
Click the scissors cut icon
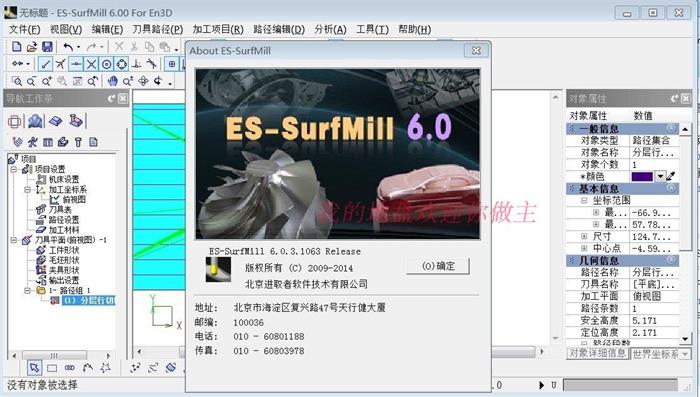coord(134,46)
